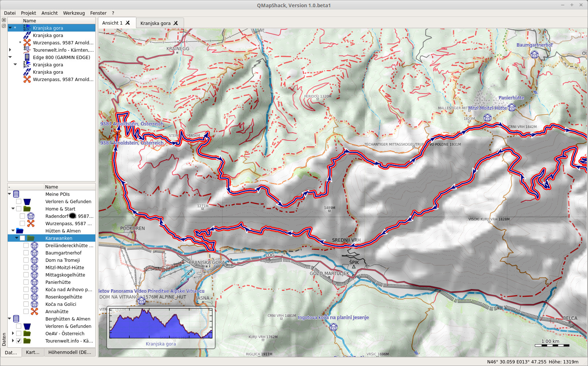Image resolution: width=588 pixels, height=366 pixels.
Task: Click the OeAV - Österreich folder icon
Action: click(x=27, y=333)
